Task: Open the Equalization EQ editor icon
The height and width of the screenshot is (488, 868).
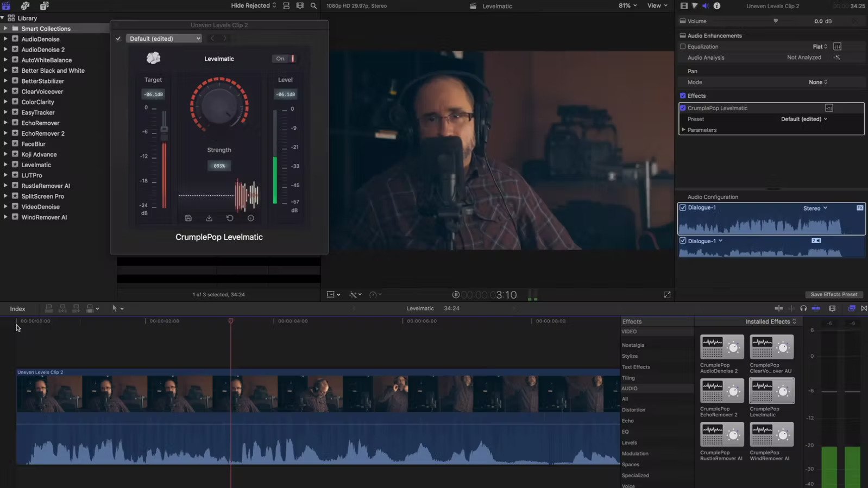Action: click(837, 47)
